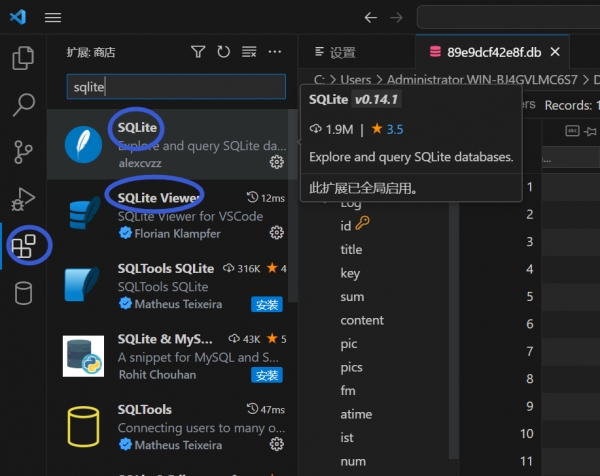
Task: Click the SQLTools SQLite extension icon
Action: [82, 285]
